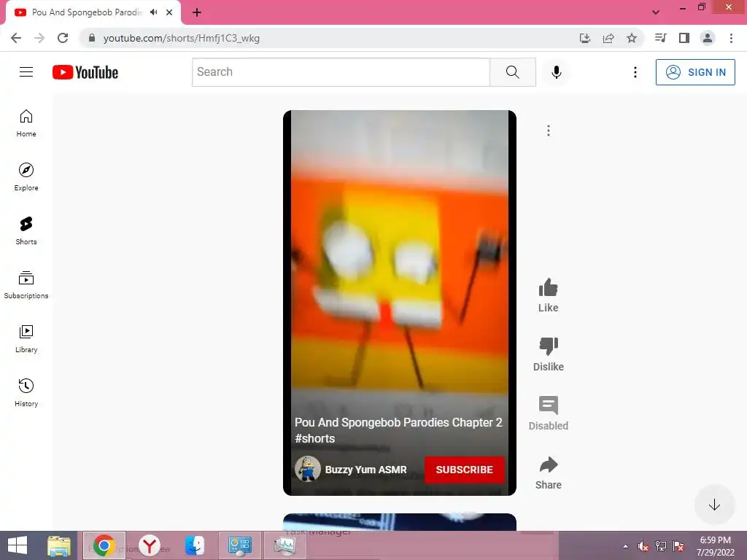Open Yandex browser from taskbar
This screenshot has width=747, height=560.
[x=150, y=545]
